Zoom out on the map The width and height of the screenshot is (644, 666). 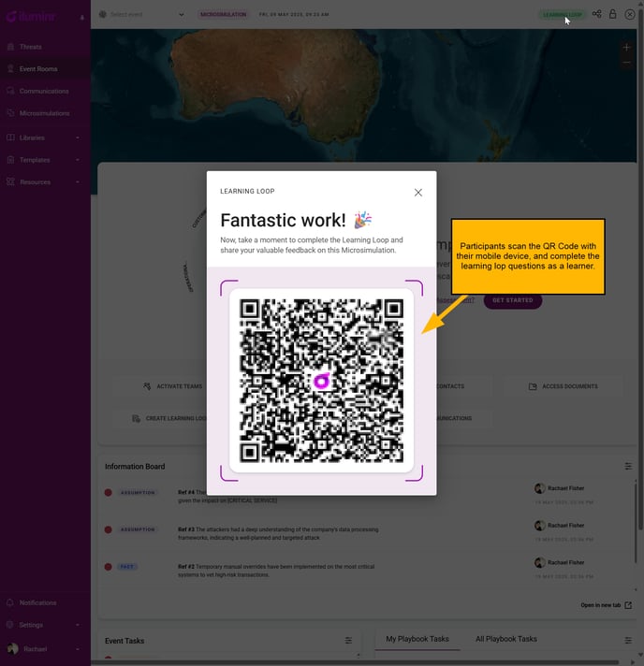pos(626,63)
